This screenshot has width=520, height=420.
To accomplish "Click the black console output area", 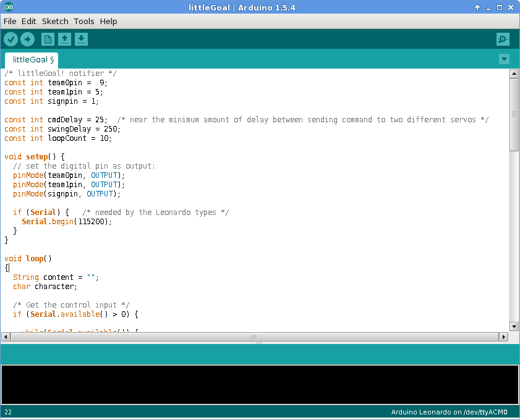I will pos(260,385).
